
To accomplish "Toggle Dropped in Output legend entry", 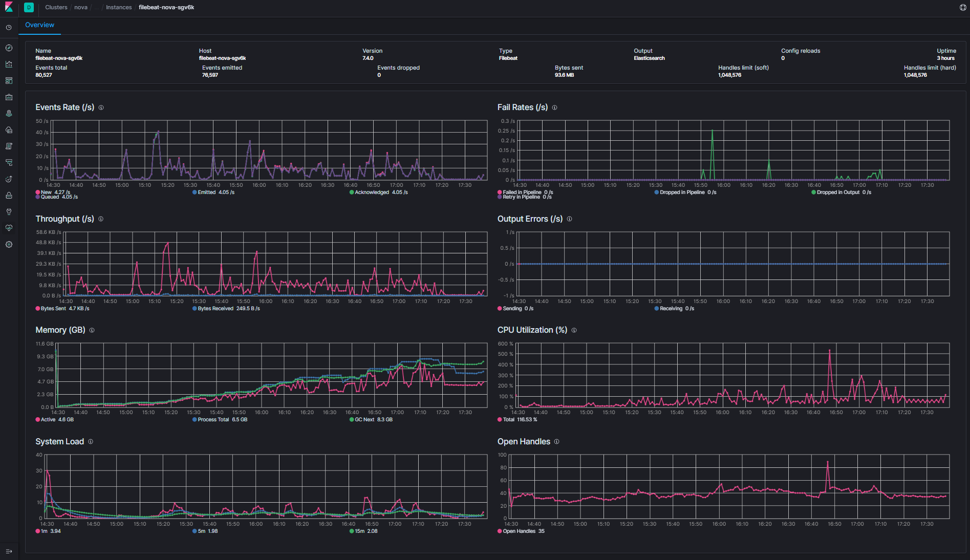I will [x=841, y=192].
